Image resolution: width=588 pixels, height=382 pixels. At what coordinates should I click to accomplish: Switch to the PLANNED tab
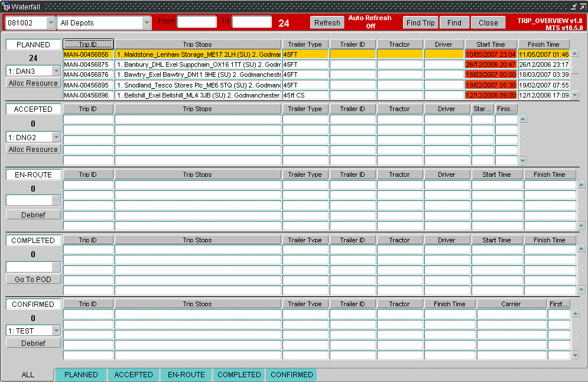pyautogui.click(x=81, y=374)
